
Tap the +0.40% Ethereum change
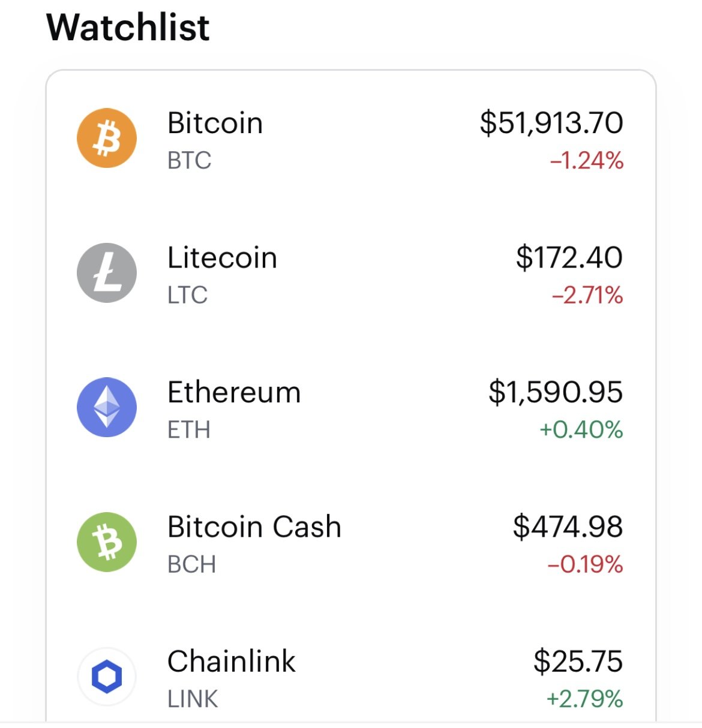(581, 430)
